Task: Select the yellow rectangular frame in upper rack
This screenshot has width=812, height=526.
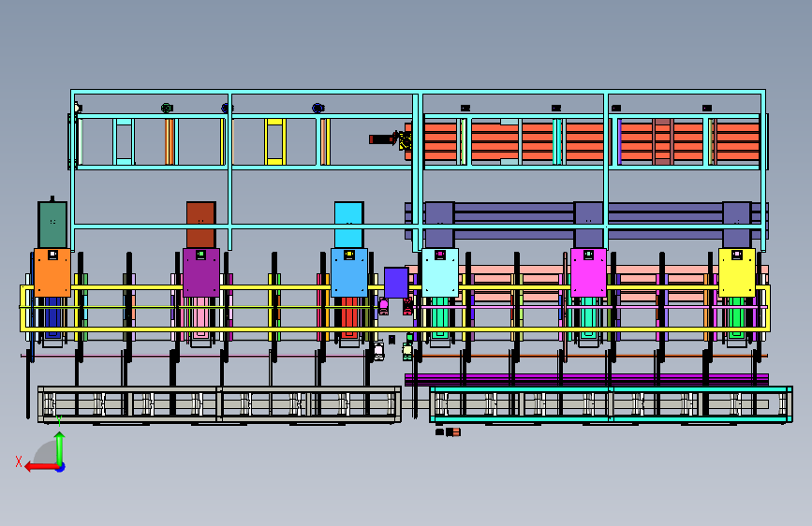Action: click(x=275, y=142)
